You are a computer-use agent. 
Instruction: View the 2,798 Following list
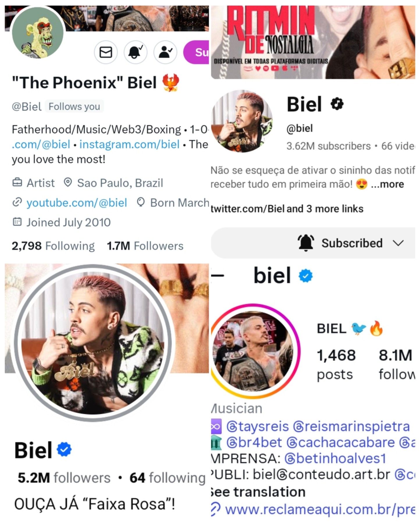point(53,246)
